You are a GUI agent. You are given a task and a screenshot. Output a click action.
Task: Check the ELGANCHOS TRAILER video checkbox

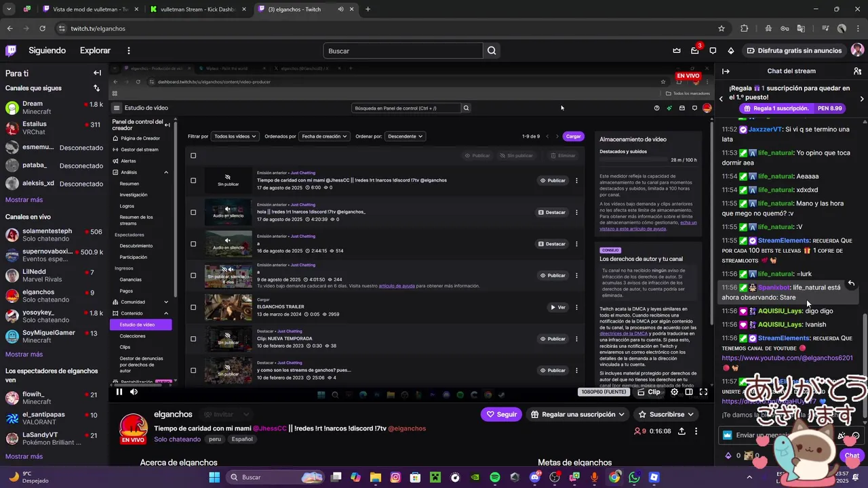[193, 307]
